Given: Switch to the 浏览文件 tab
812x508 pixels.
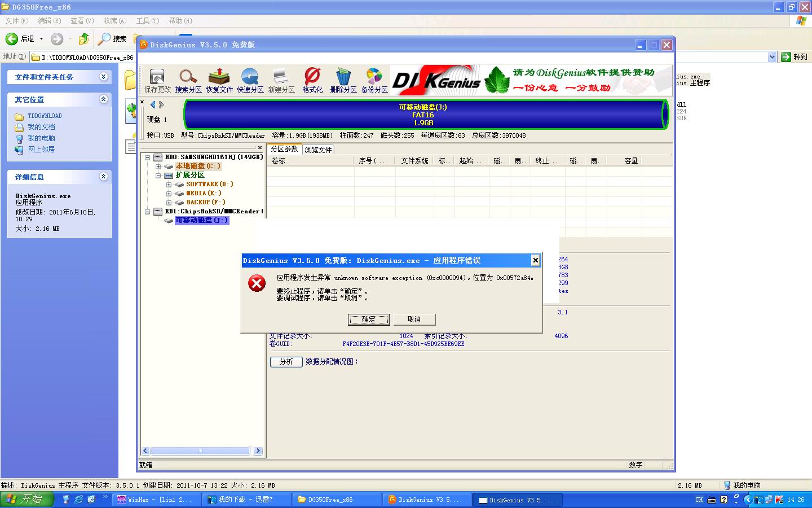Looking at the screenshot, I should point(318,150).
